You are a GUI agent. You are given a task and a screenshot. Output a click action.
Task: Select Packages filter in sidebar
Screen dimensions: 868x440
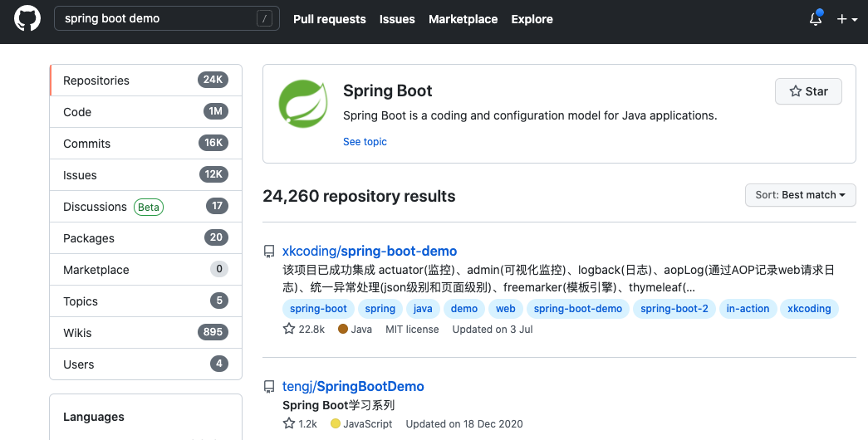pos(145,238)
